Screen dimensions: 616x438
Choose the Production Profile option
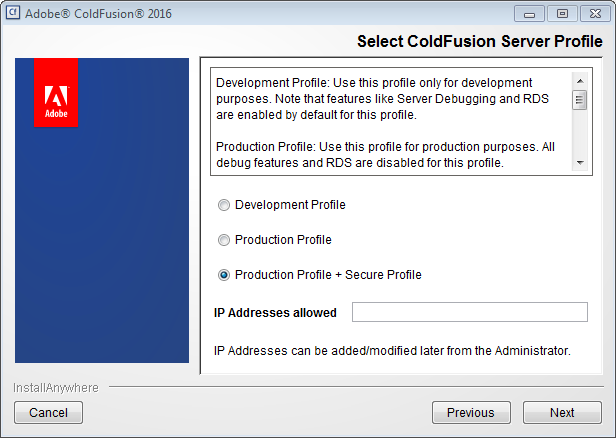point(223,240)
